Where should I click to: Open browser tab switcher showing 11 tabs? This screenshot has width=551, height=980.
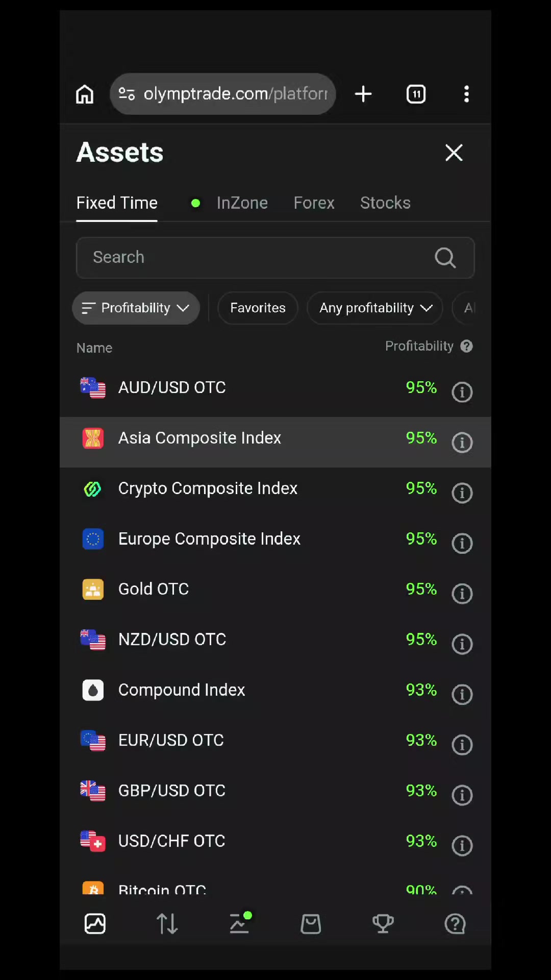click(x=416, y=94)
